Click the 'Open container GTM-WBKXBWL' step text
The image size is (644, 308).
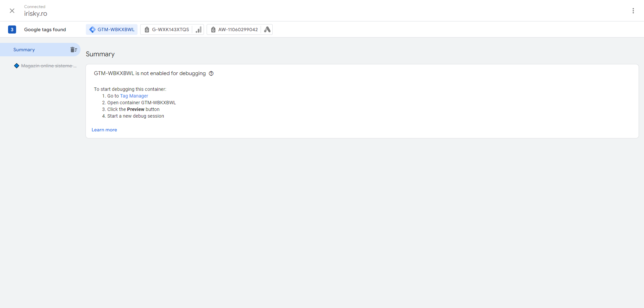(x=142, y=103)
